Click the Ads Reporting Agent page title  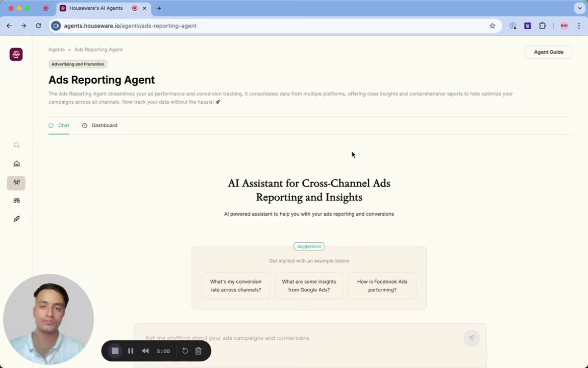(102, 80)
